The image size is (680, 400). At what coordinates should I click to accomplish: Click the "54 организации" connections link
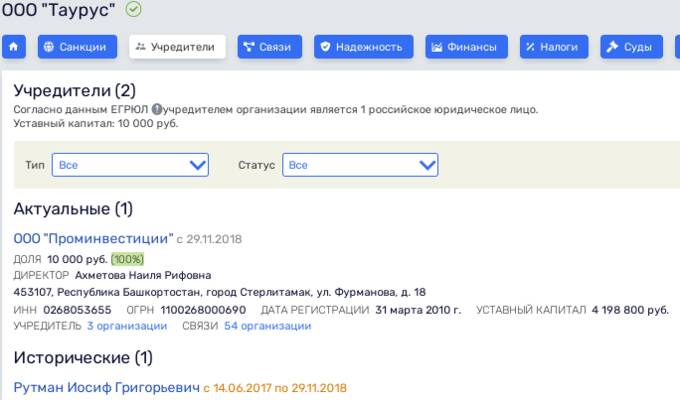point(268,326)
